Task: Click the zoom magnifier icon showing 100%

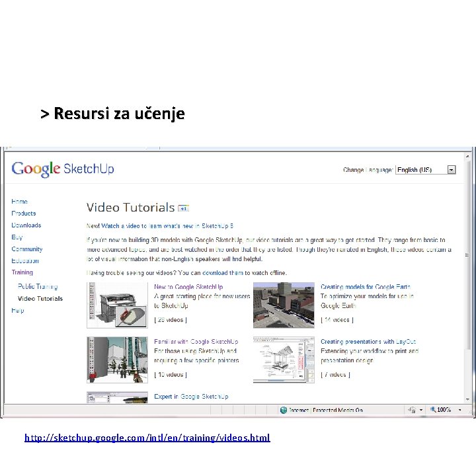Action: coord(433,409)
